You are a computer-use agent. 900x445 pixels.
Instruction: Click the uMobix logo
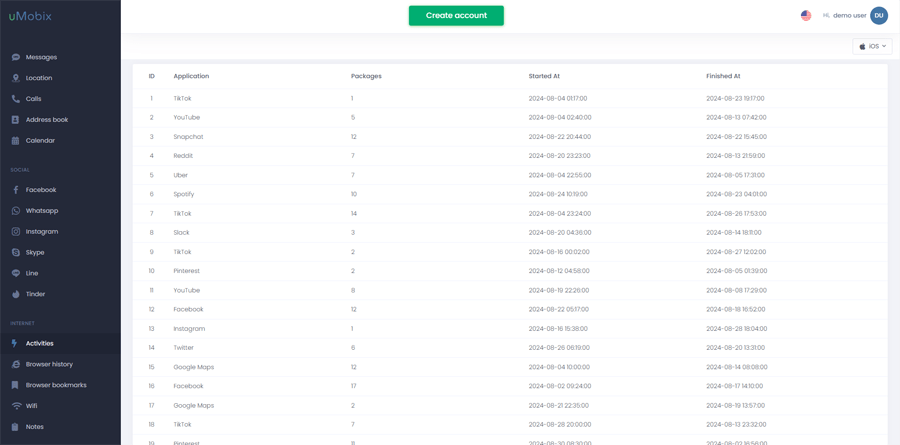click(30, 16)
